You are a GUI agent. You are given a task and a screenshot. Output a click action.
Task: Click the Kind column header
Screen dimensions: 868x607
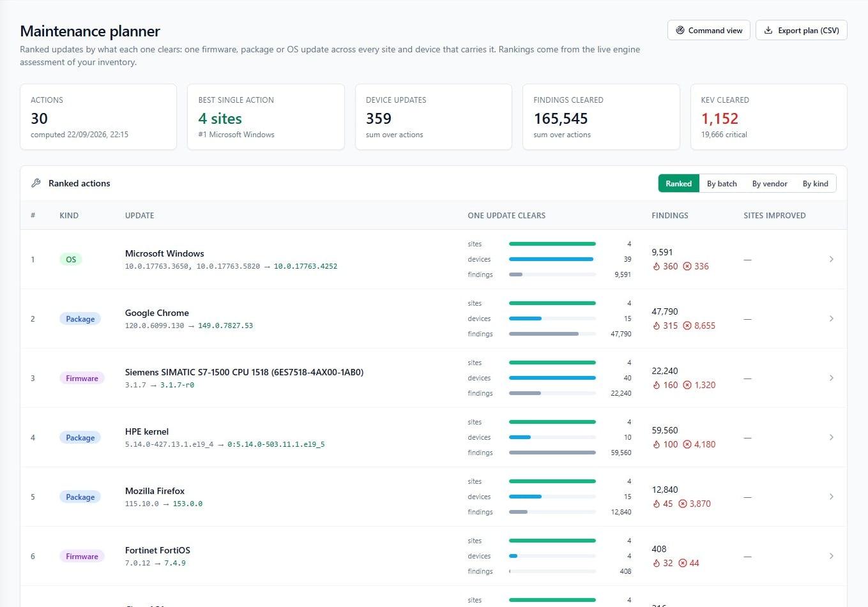(69, 216)
